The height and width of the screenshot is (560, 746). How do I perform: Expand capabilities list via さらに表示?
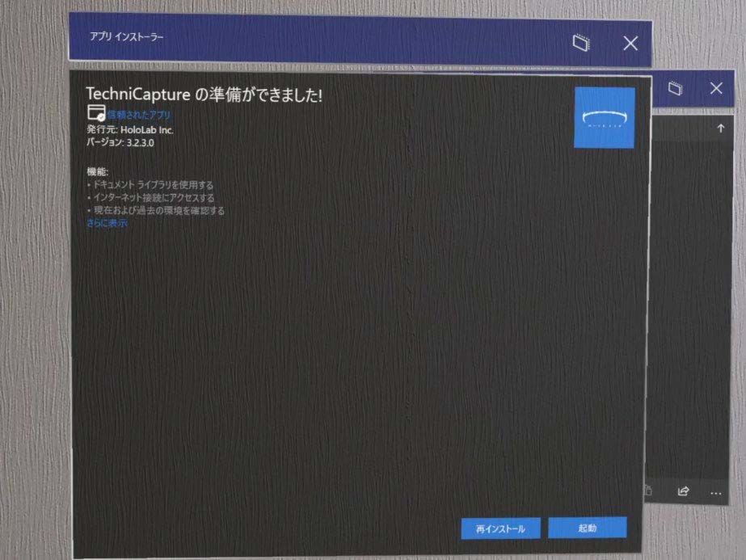pyautogui.click(x=107, y=223)
